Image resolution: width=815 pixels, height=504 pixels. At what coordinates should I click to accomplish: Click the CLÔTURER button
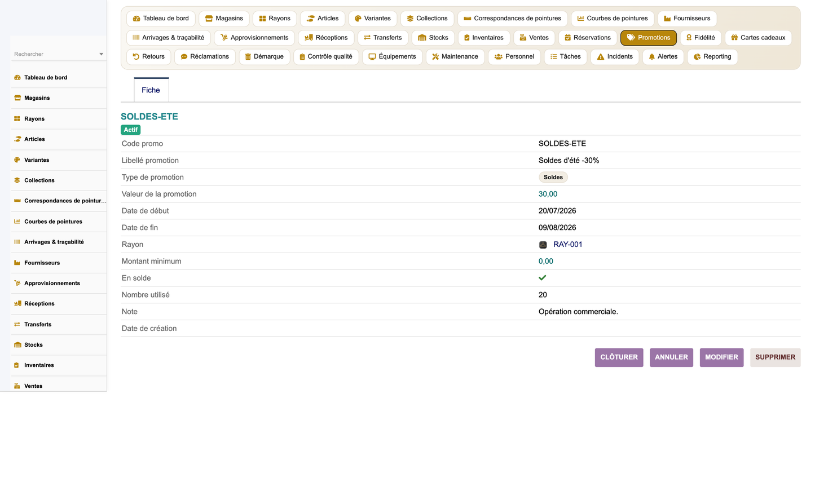(x=619, y=357)
